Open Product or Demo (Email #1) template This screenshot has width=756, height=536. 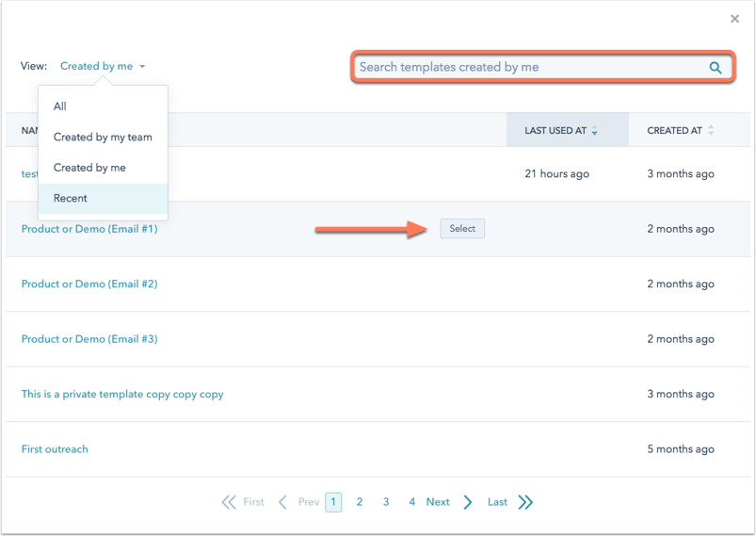[x=89, y=229]
